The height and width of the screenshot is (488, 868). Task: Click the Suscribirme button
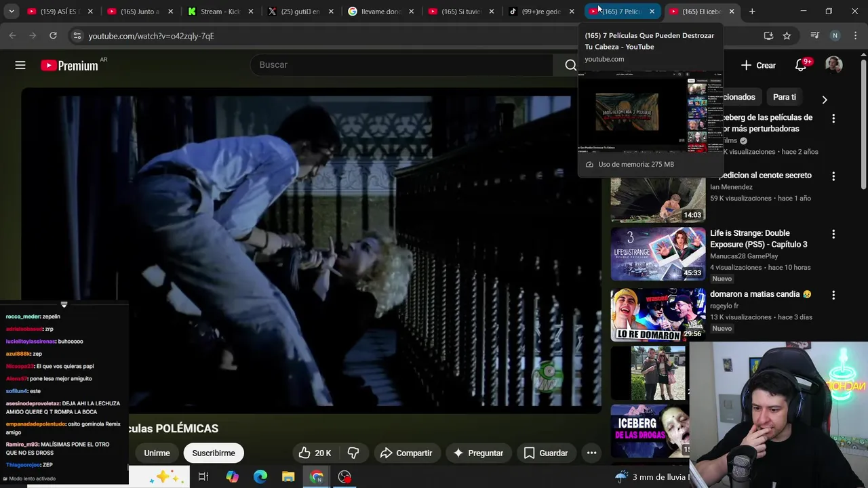(214, 453)
